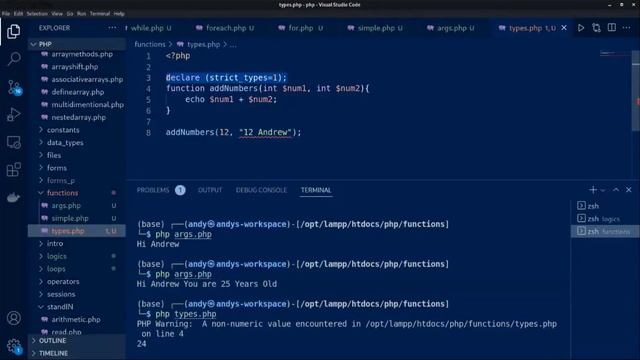Open the Run and Debug view

[13, 115]
